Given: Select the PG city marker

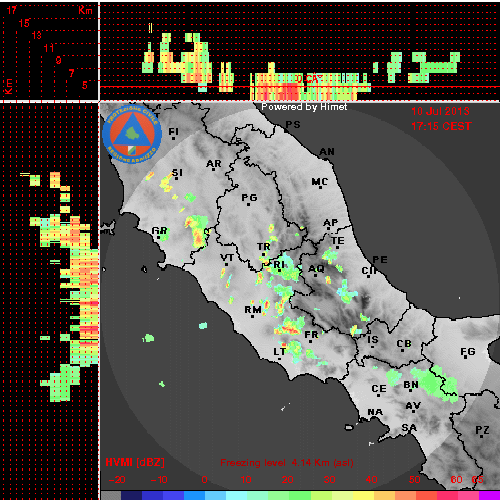Looking at the screenshot, I should tap(248, 204).
